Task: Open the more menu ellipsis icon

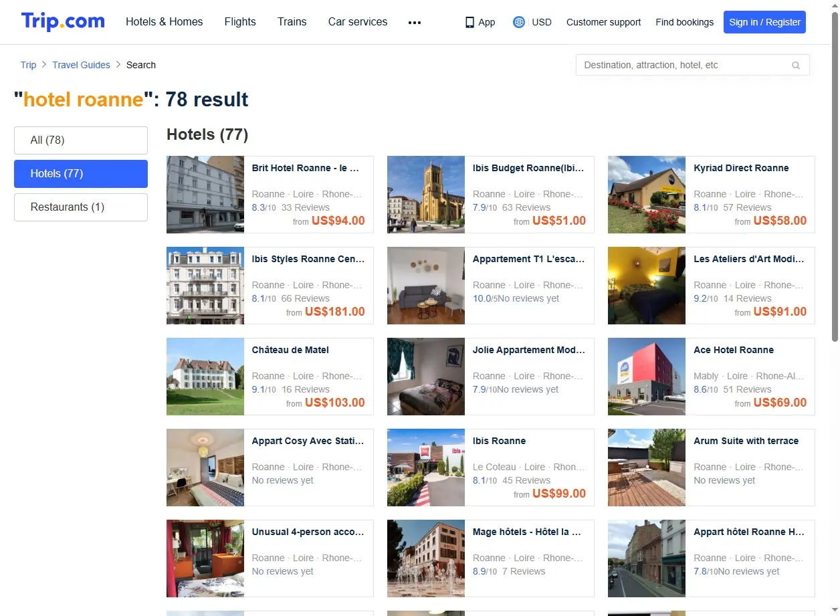Action: tap(415, 22)
